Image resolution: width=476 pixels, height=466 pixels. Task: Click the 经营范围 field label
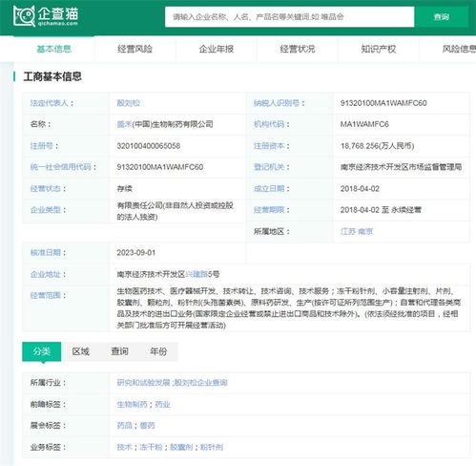pos(46,295)
